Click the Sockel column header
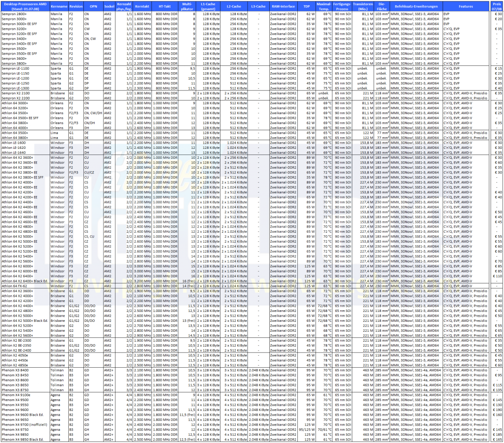Viewport: 504px width, 443px height. coord(109,6)
